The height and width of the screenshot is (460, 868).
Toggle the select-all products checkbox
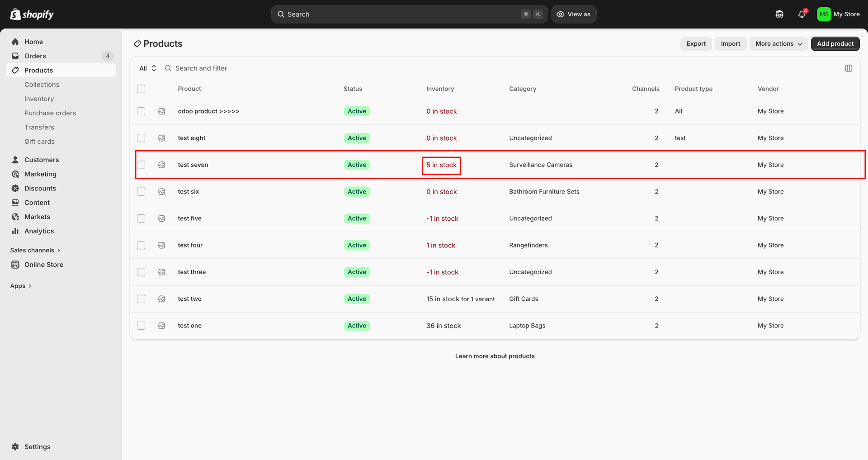point(141,89)
